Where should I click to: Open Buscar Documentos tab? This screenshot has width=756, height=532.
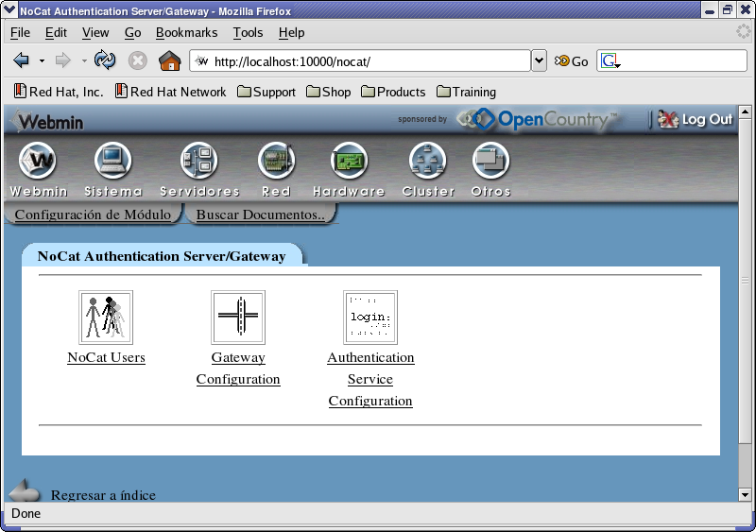pos(261,215)
